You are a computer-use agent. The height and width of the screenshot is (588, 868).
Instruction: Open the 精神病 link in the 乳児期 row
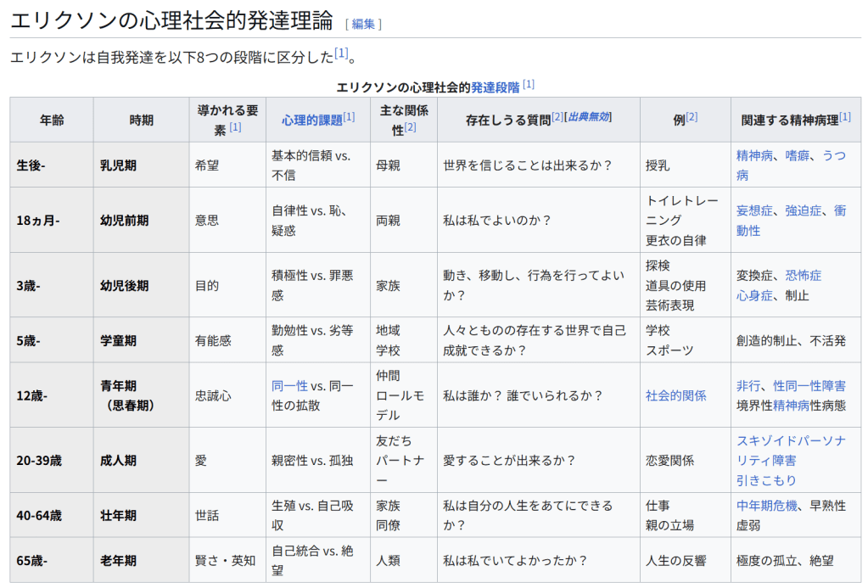753,155
